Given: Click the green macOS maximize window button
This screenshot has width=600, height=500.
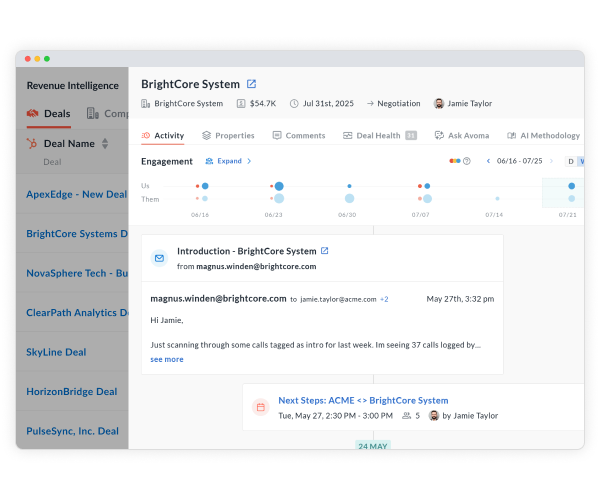Looking at the screenshot, I should [47, 59].
